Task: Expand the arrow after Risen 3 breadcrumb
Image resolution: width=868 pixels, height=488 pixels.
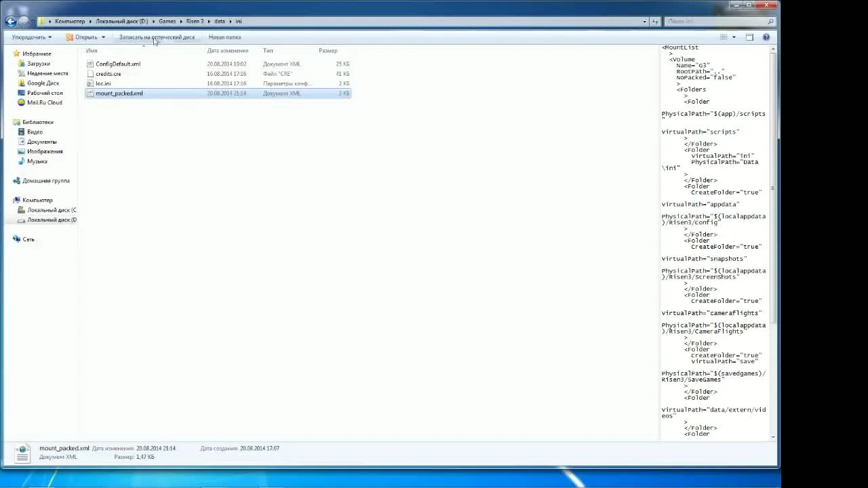Action: (209, 22)
